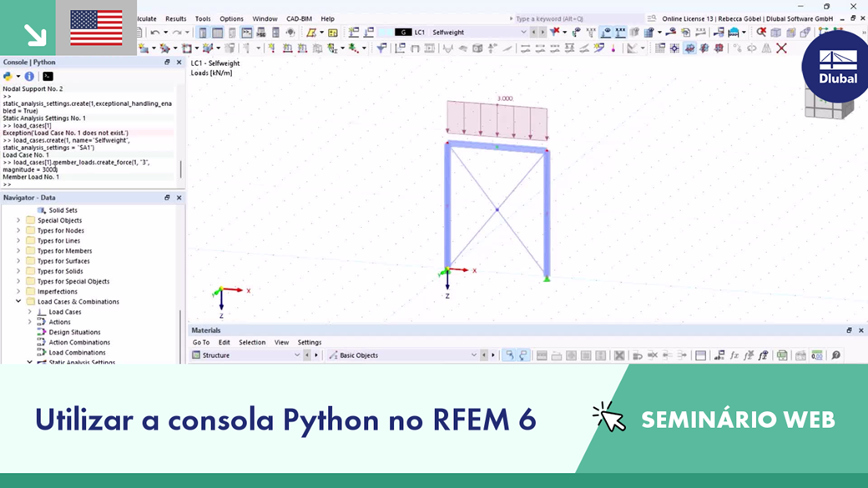Viewport: 868px width, 488px height.
Task: Open the CAD-BIM menu
Action: click(x=299, y=19)
